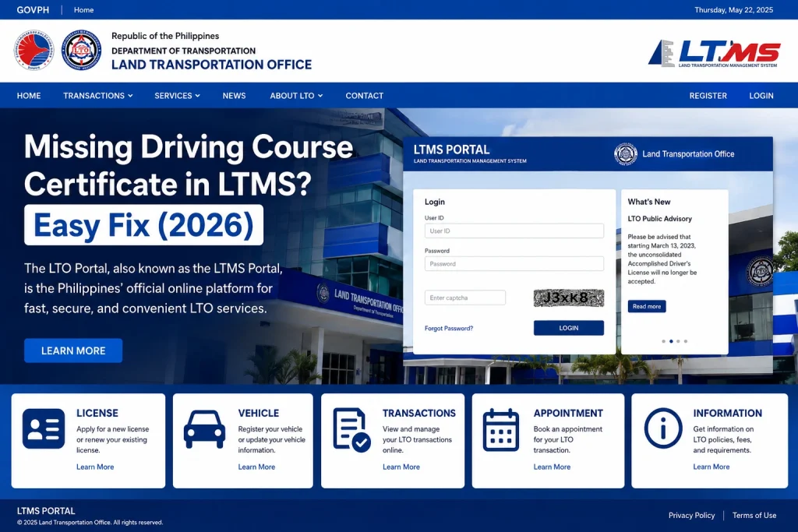This screenshot has width=798, height=532.
Task: Open the Terms of Use footer link
Action: 754,515
